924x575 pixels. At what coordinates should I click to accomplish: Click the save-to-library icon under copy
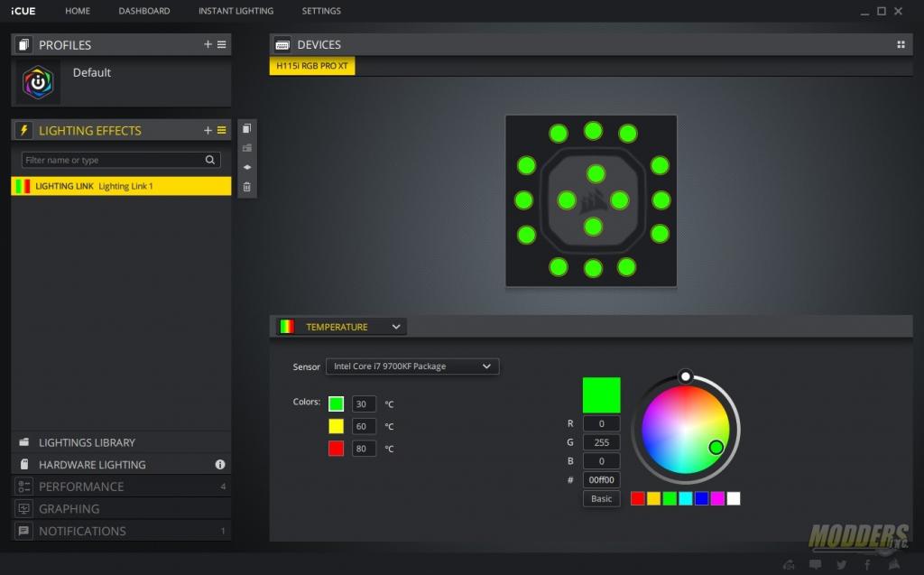coord(247,148)
